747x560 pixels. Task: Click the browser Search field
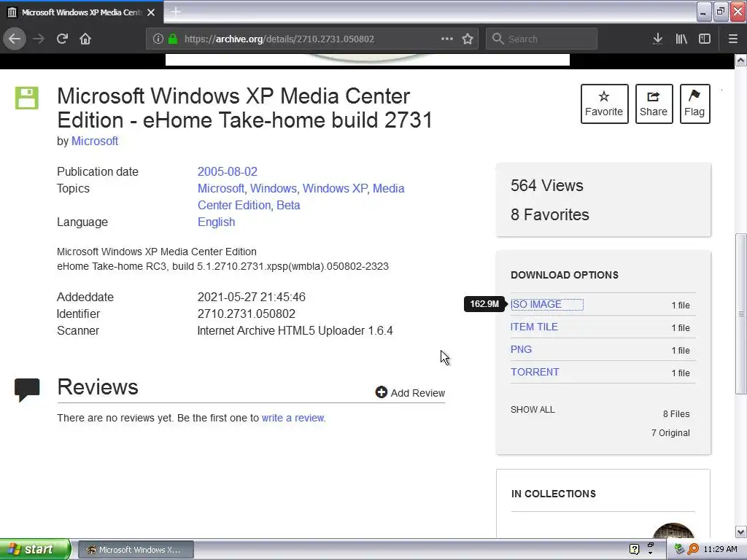[541, 39]
